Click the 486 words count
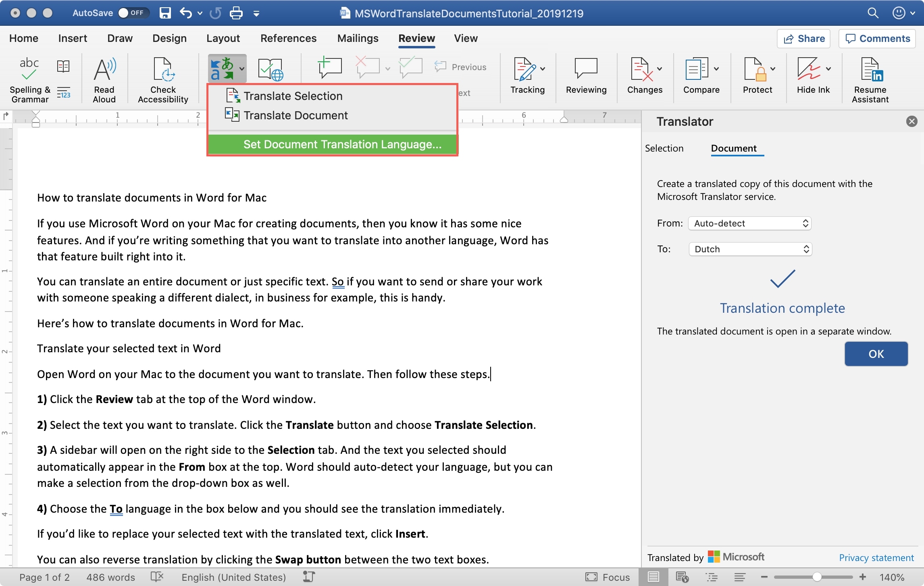 pyautogui.click(x=110, y=577)
